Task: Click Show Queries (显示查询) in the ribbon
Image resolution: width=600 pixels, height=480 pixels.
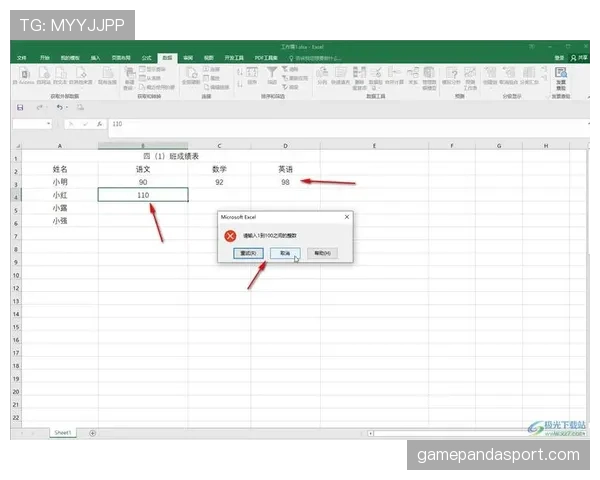Action: click(152, 69)
